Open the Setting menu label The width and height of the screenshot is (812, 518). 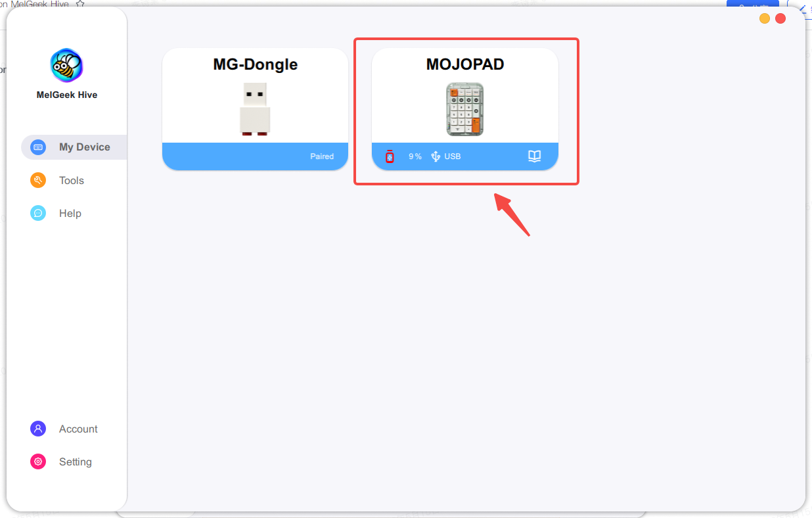[x=76, y=461]
